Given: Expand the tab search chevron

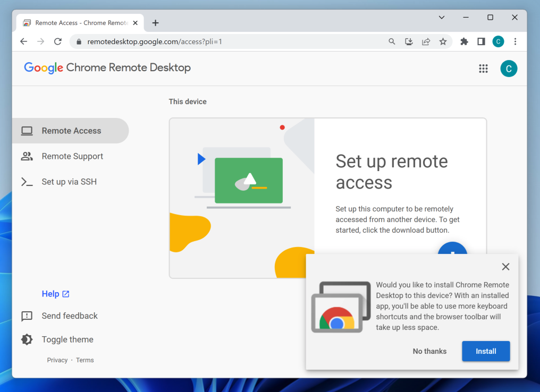Looking at the screenshot, I should coord(442,17).
